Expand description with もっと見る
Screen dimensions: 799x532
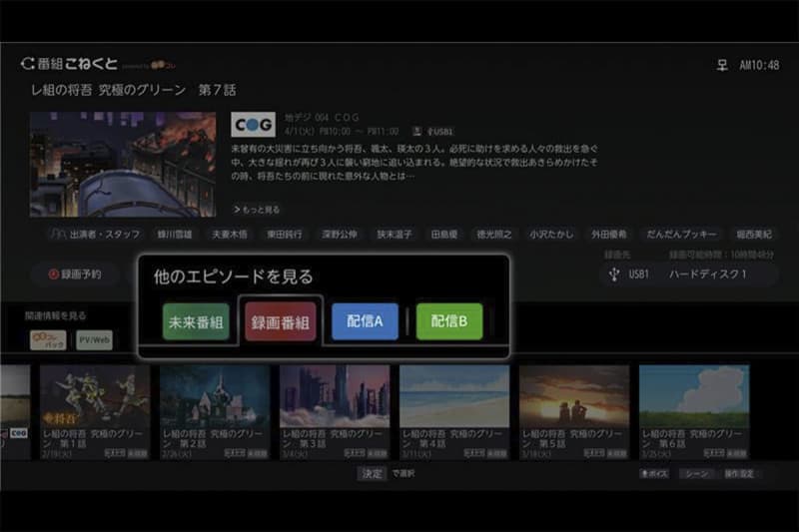pyautogui.click(x=257, y=210)
